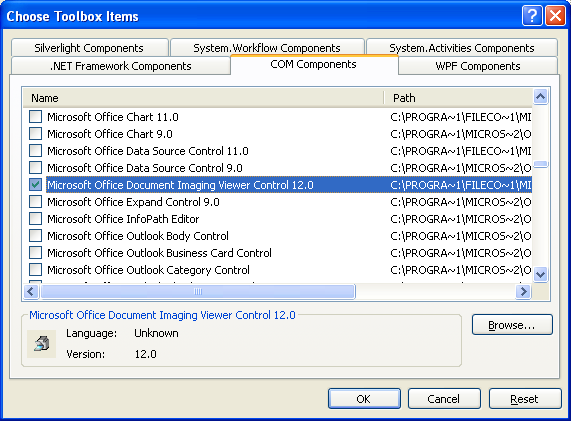The height and width of the screenshot is (421, 571).
Task: Close the Choose Toolbox Items dialog
Action: point(555,16)
